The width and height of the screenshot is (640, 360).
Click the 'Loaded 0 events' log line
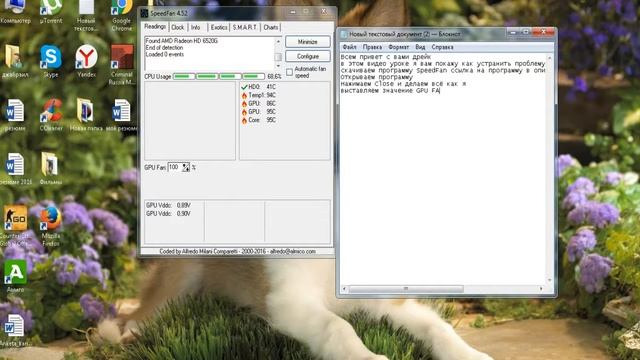[164, 54]
